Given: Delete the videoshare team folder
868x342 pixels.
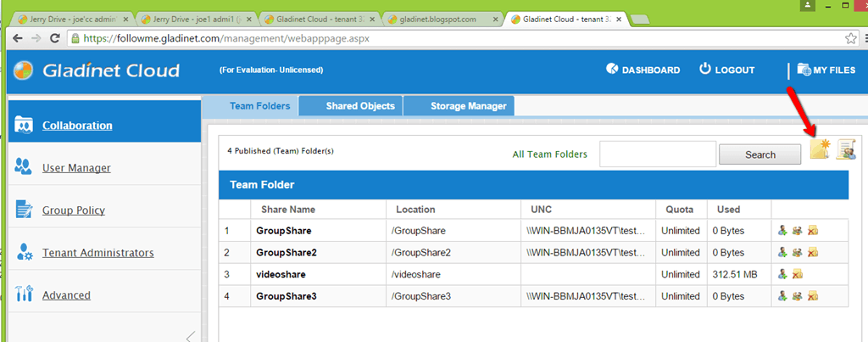Looking at the screenshot, I should tap(797, 274).
